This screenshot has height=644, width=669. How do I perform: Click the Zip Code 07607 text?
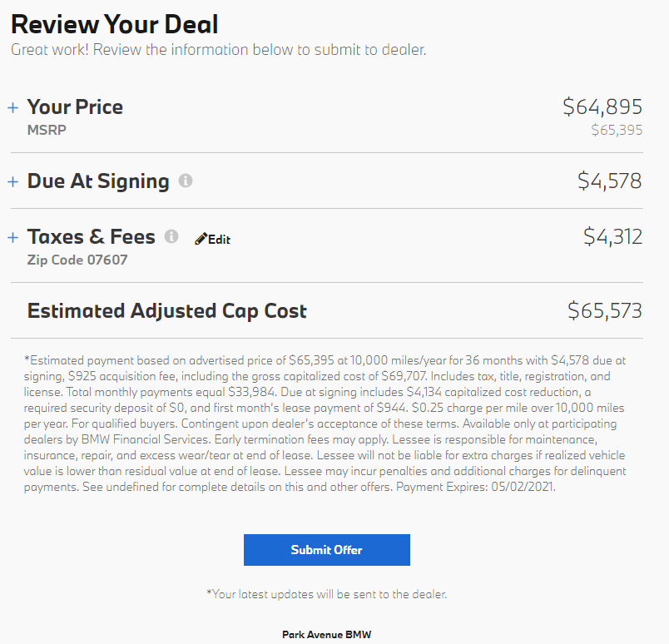pos(77,260)
